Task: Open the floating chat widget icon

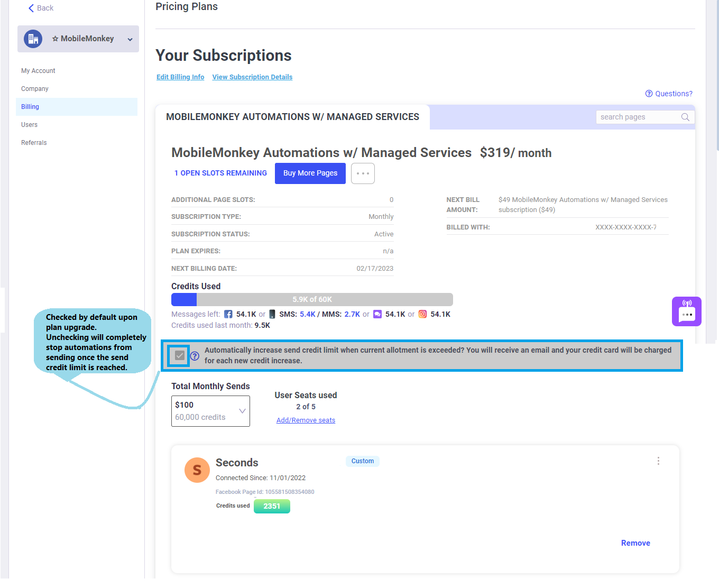Action: coord(687,311)
